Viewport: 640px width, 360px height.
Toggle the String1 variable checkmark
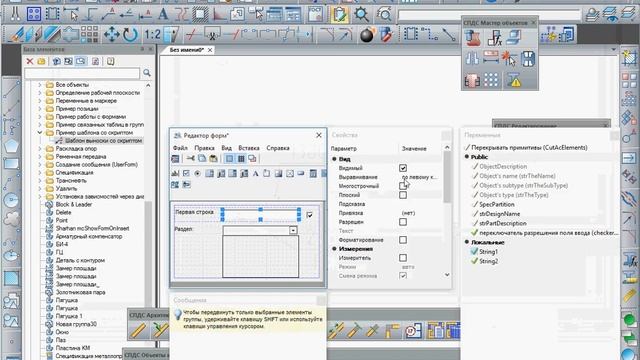(x=474, y=251)
